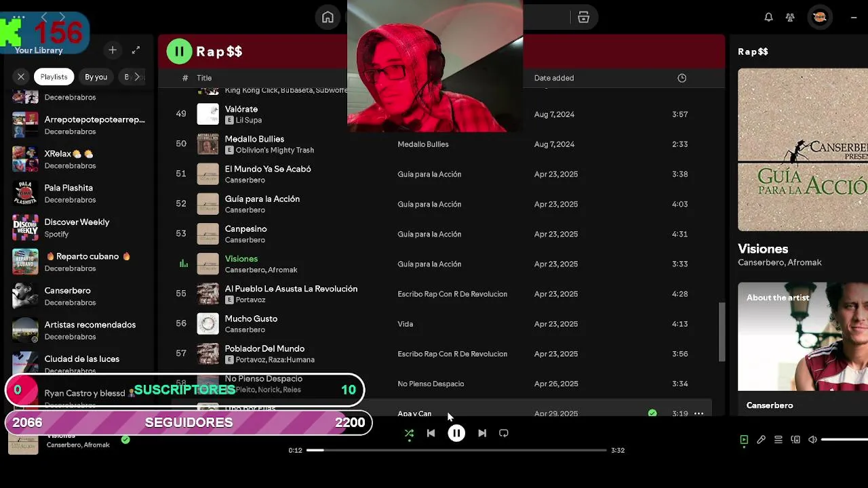
Task: Skip to the previous track
Action: 431,433
